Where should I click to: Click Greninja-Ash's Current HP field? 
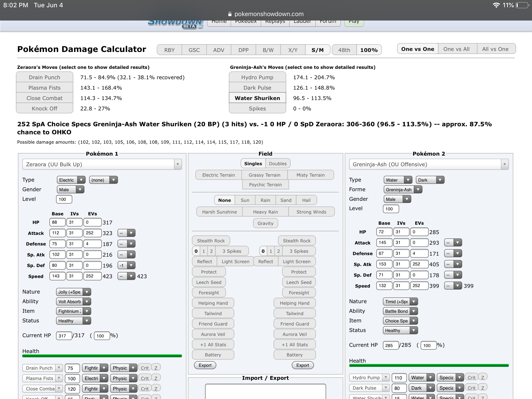(391, 345)
